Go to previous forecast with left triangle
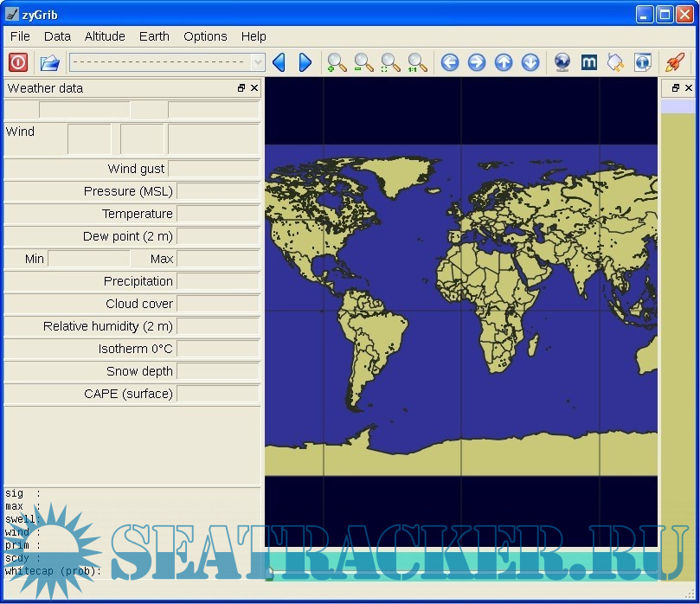 coord(279,62)
